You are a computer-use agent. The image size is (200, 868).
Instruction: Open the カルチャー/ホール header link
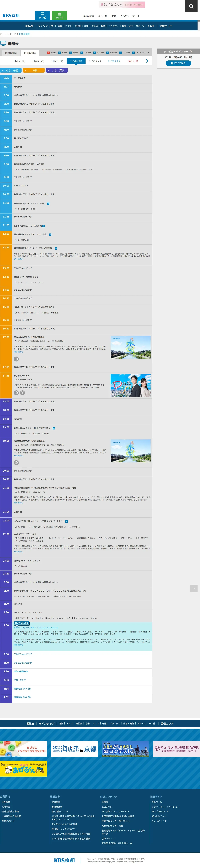(x=130, y=16)
